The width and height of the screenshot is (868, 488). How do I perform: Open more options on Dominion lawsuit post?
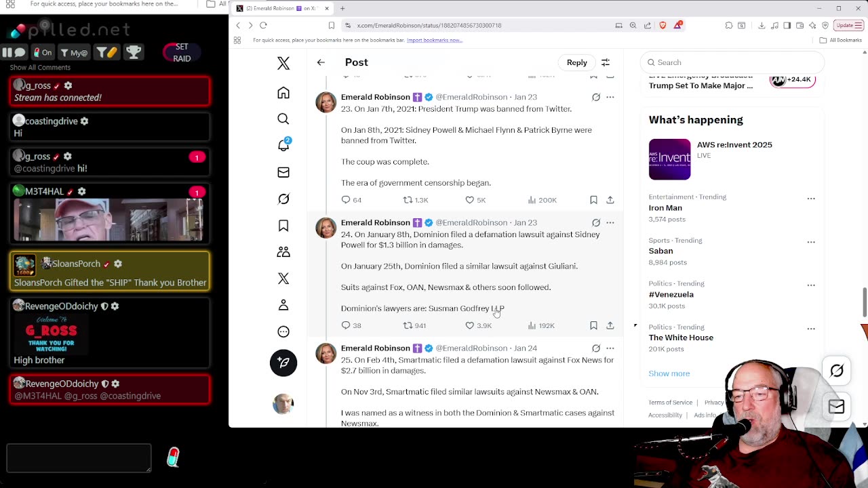click(610, 222)
